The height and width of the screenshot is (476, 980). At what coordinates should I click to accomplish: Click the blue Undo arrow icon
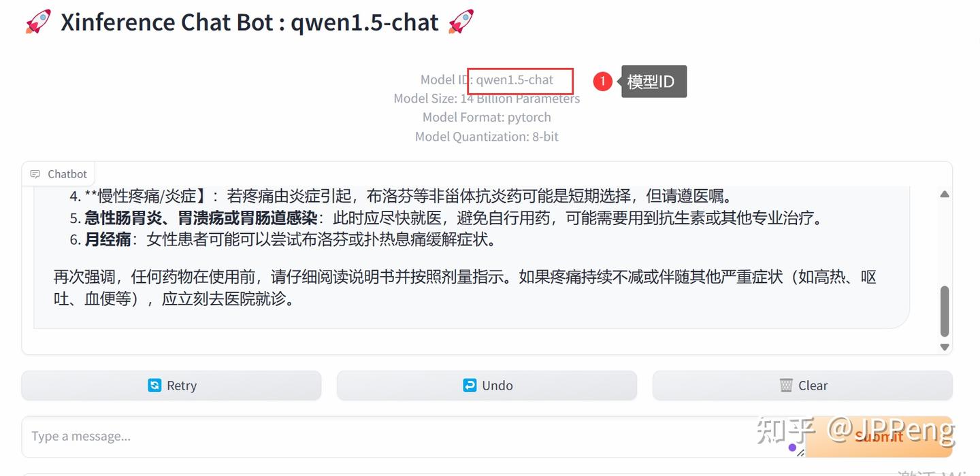[470, 386]
